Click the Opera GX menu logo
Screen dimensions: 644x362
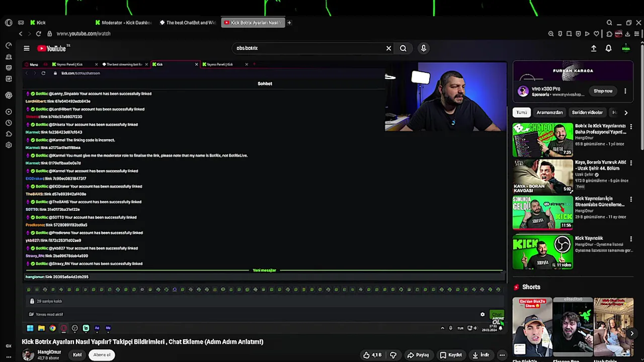(9, 23)
